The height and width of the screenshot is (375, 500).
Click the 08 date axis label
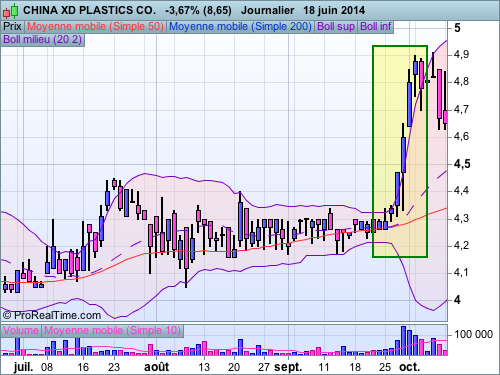[47, 367]
